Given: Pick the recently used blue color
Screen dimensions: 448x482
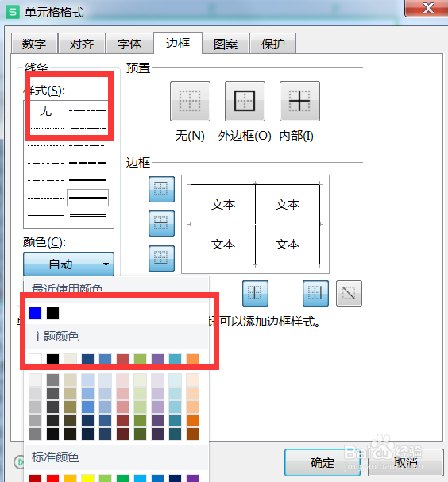Looking at the screenshot, I should (36, 313).
